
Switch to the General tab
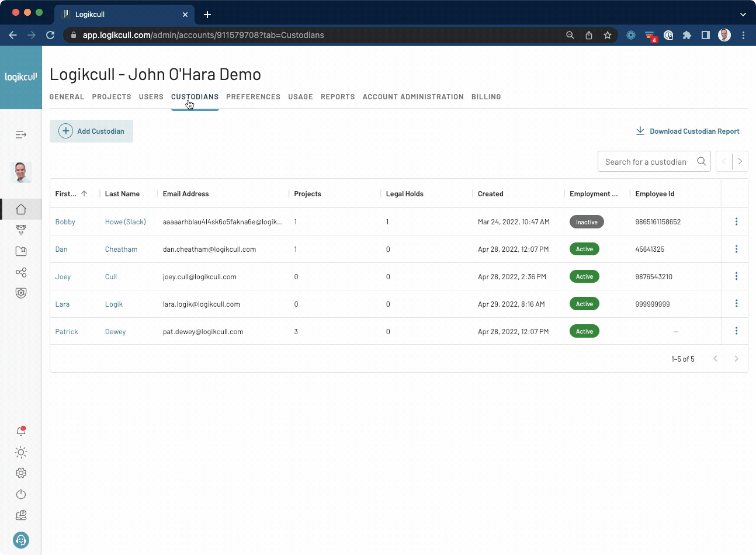tap(67, 97)
